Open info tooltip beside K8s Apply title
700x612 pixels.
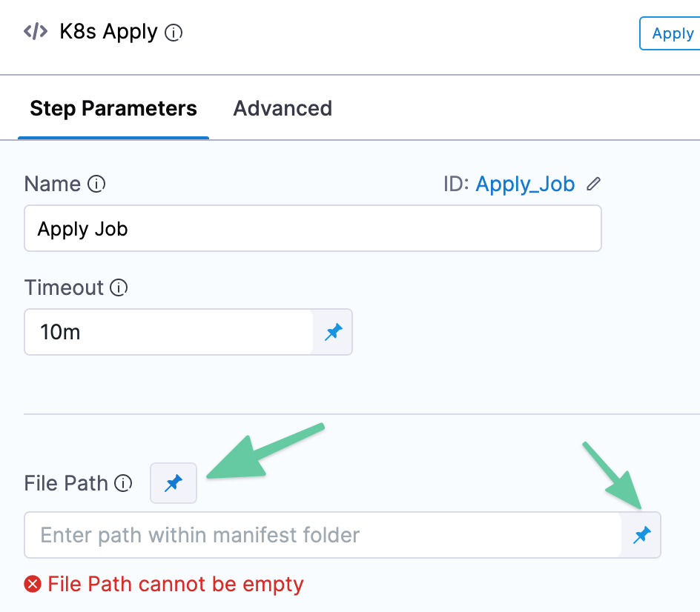pos(174,33)
